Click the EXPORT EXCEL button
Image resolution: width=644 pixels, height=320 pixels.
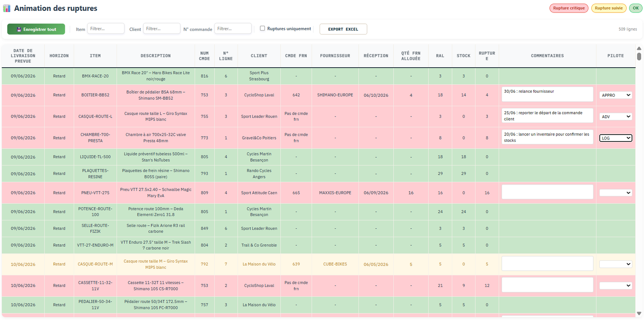tap(343, 29)
